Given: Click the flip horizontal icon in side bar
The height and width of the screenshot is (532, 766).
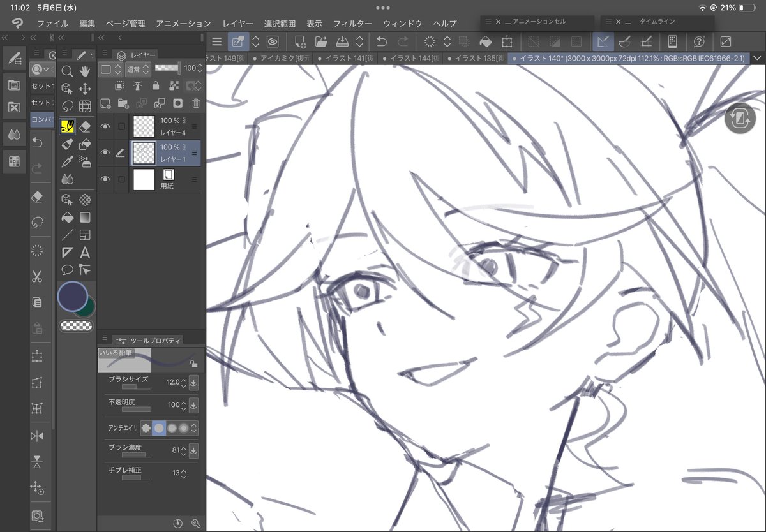Looking at the screenshot, I should 37,436.
